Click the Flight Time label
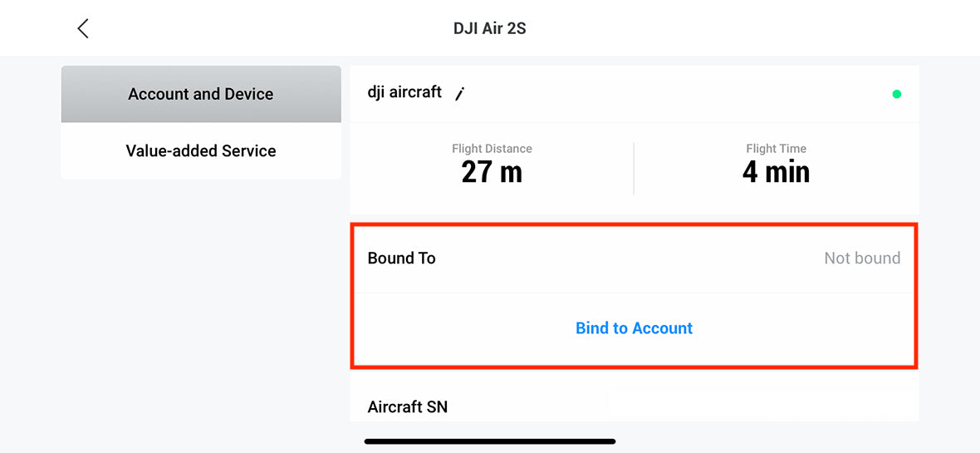The height and width of the screenshot is (453, 980). coord(776,149)
